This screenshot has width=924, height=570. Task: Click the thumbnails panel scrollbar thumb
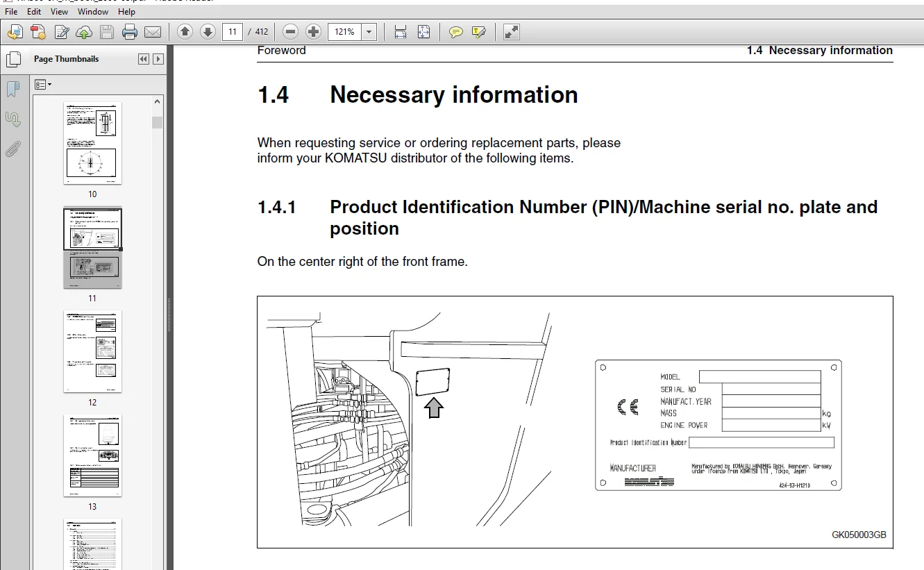pos(158,122)
